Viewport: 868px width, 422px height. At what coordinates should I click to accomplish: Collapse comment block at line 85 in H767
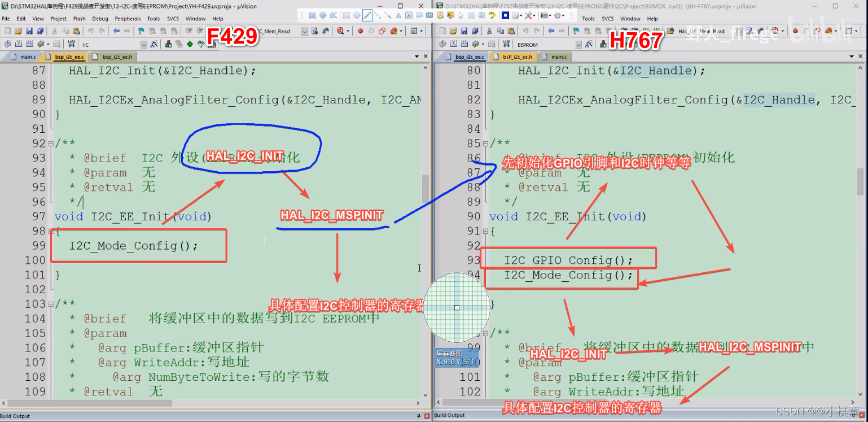(486, 143)
